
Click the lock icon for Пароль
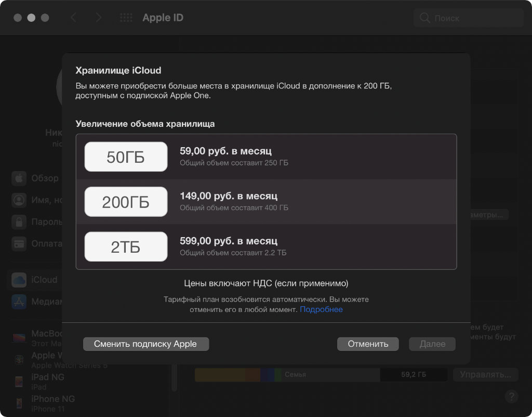19,221
